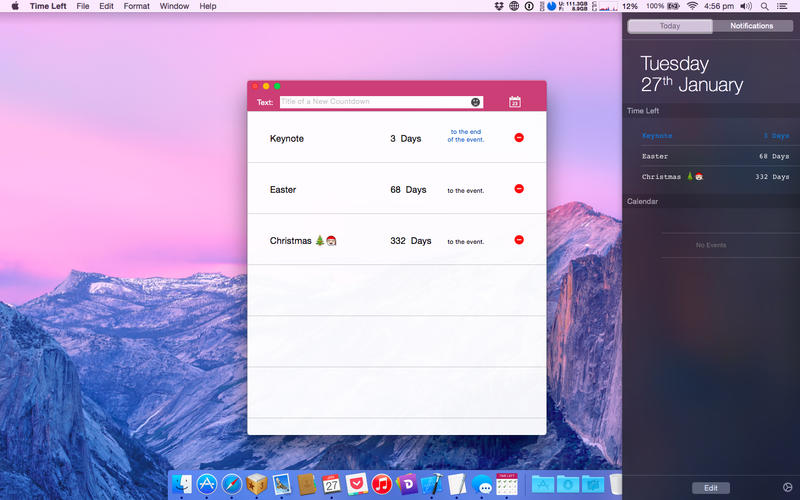Open the volume control in menu bar

click(x=746, y=6)
